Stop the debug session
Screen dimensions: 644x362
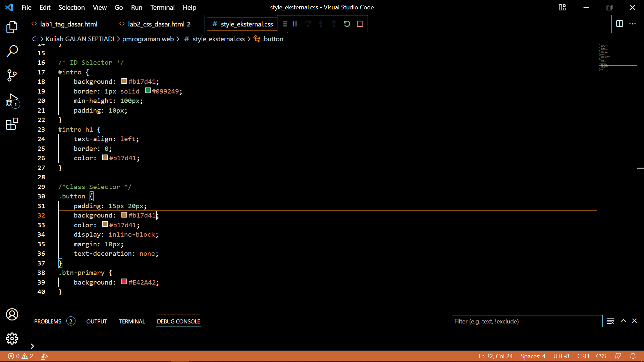pyautogui.click(x=360, y=24)
